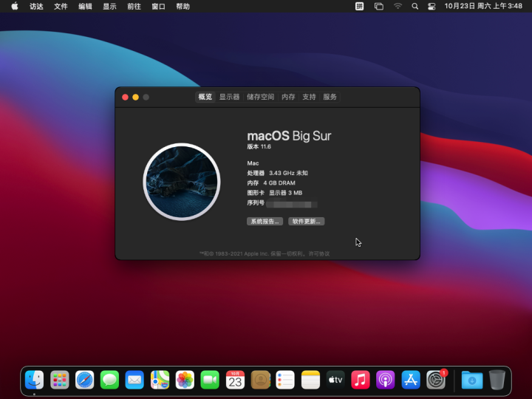This screenshot has width=532, height=399.
Task: Open Photos app in Dock
Action: pos(185,380)
